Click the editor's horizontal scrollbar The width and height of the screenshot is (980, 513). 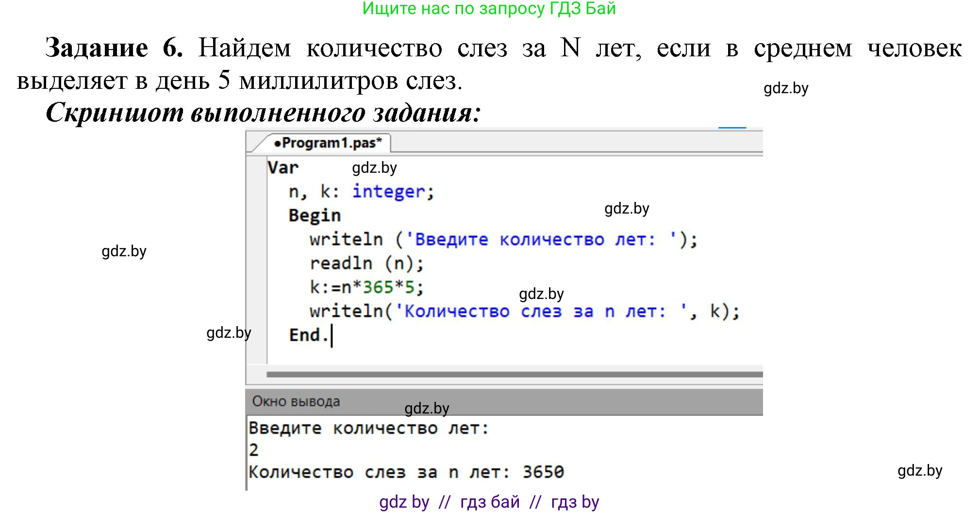(515, 374)
